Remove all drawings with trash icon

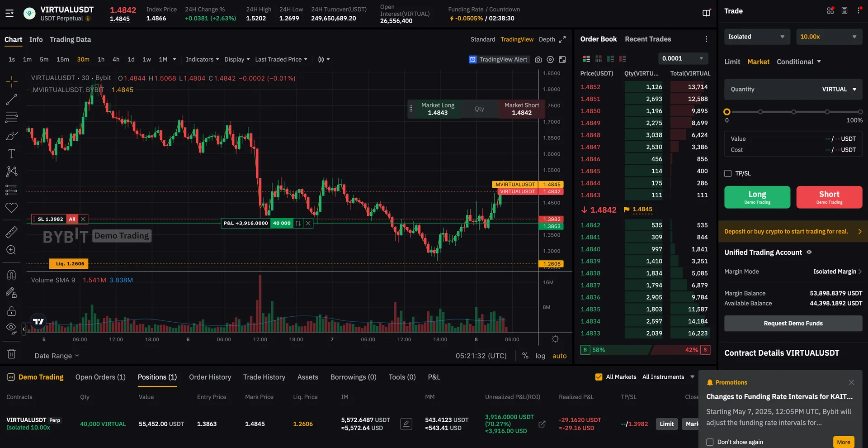(x=12, y=354)
